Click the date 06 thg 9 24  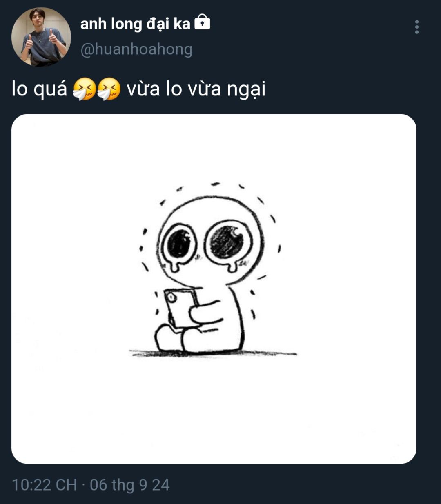pos(129,485)
